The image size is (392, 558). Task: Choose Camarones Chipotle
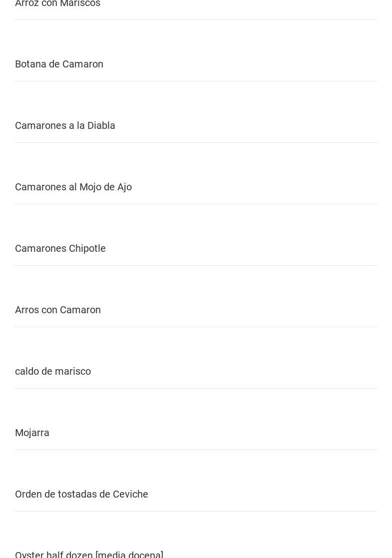60,248
